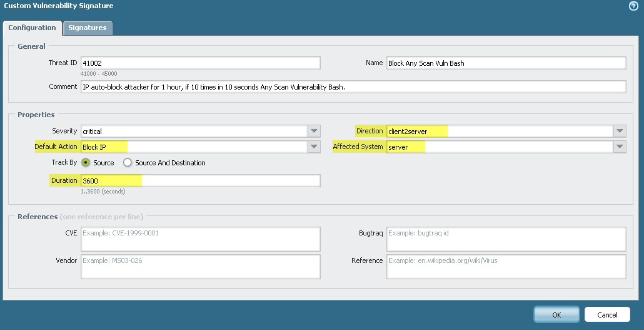Select the Source radio button
Image resolution: width=644 pixels, height=330 pixels.
[x=86, y=163]
